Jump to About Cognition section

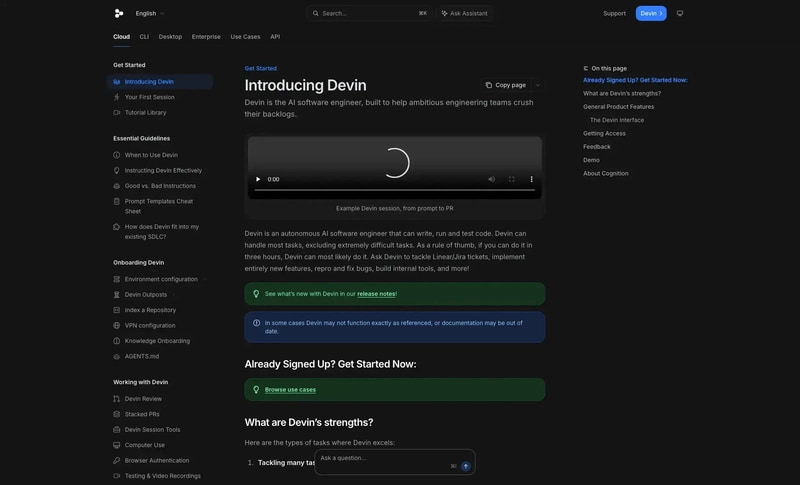(606, 173)
